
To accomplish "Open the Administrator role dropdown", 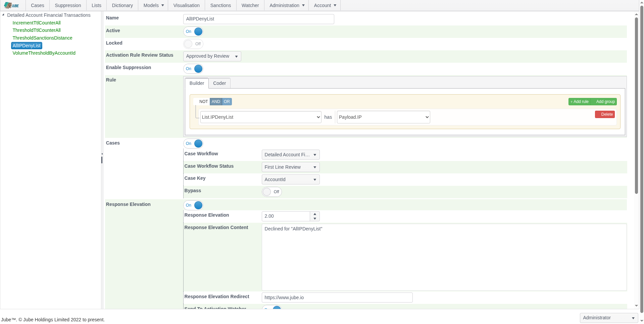I will 608,318.
